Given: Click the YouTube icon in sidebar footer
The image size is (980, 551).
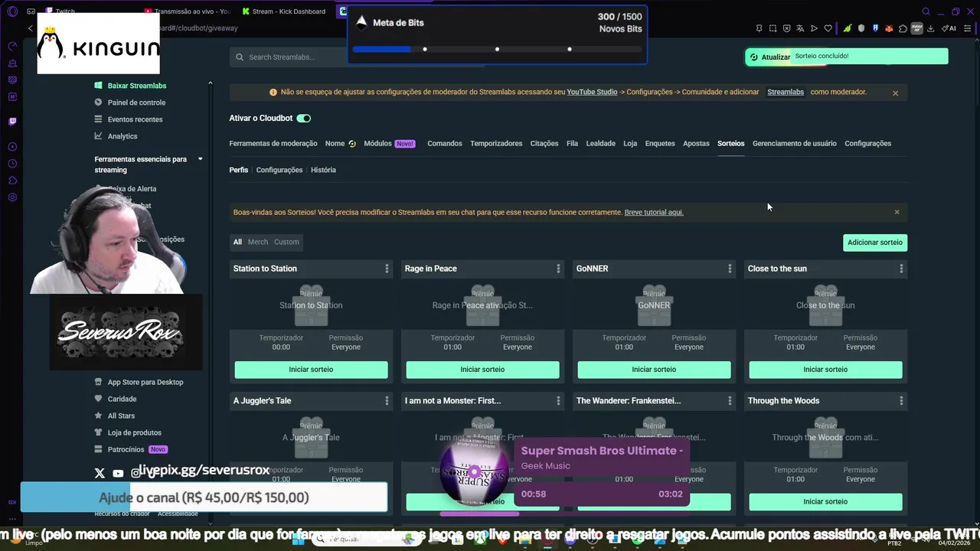Looking at the screenshot, I should click(x=118, y=473).
